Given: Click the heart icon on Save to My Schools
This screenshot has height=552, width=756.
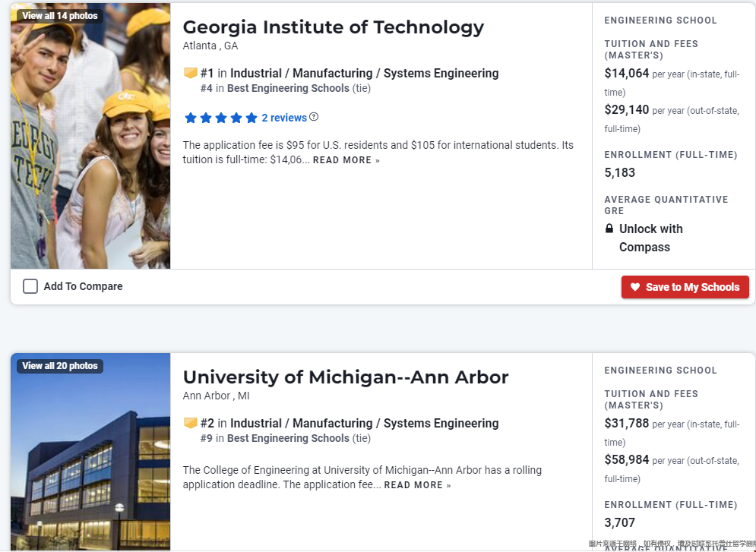Looking at the screenshot, I should click(x=635, y=287).
